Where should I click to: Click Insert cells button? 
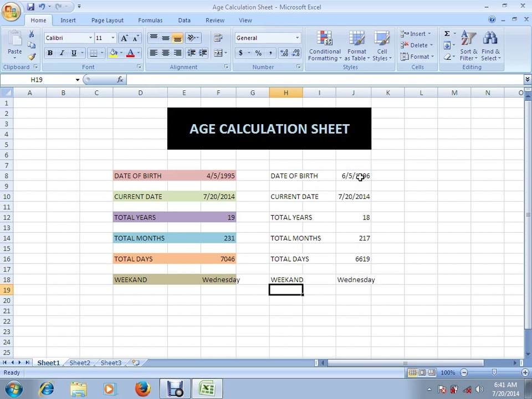pyautogui.click(x=416, y=34)
